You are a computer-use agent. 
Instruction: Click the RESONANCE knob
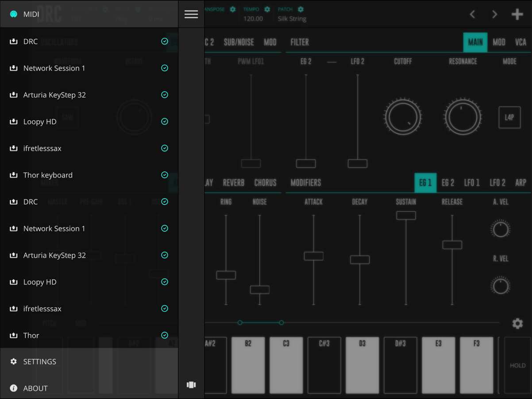(x=463, y=117)
